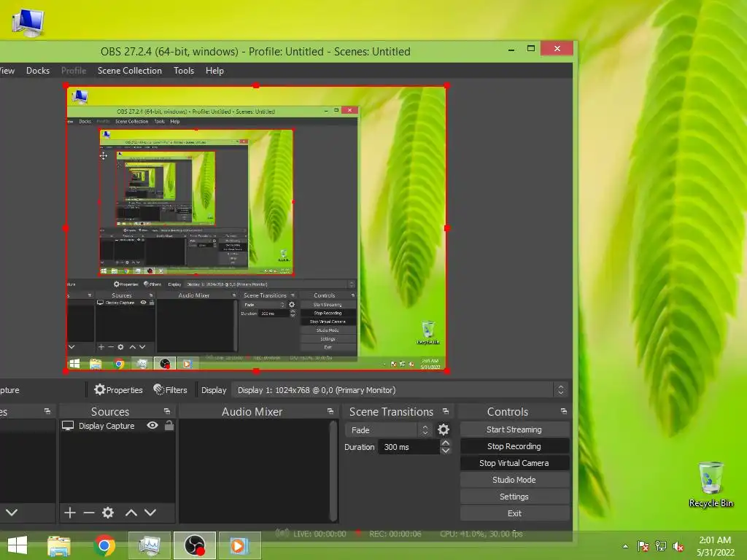This screenshot has height=560, width=747.
Task: Click the top-middle red resize handle in the preview
Action: 256,85
